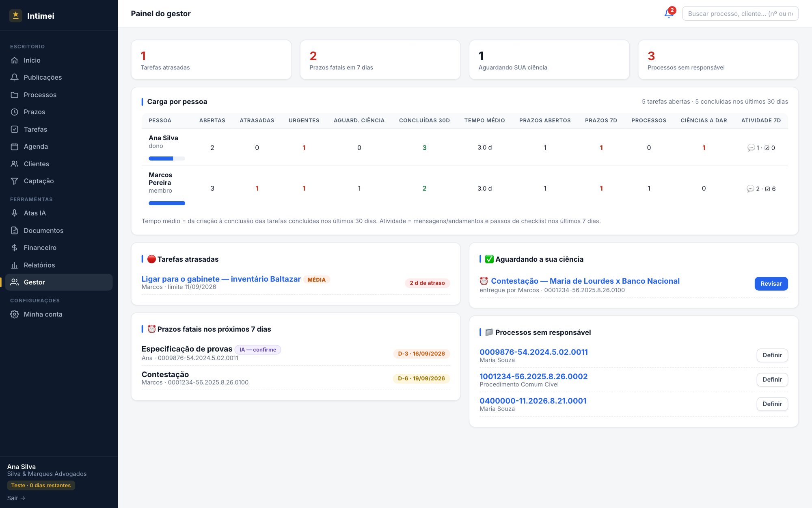Screen dimensions: 812x508
Task: Open the Processos sem responsável summary card
Action: (x=718, y=60)
